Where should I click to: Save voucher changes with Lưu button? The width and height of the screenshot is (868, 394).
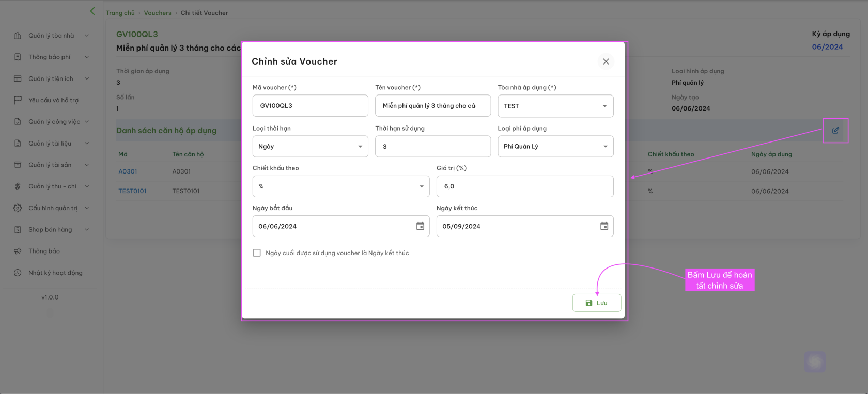tap(597, 303)
